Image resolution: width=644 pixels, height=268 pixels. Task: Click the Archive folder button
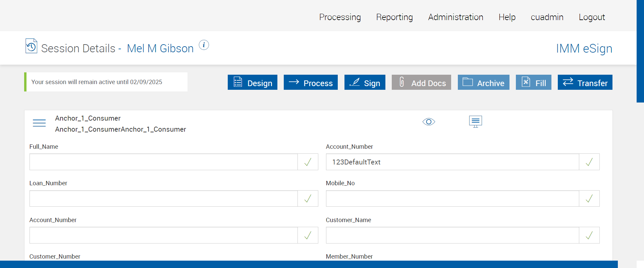483,82
